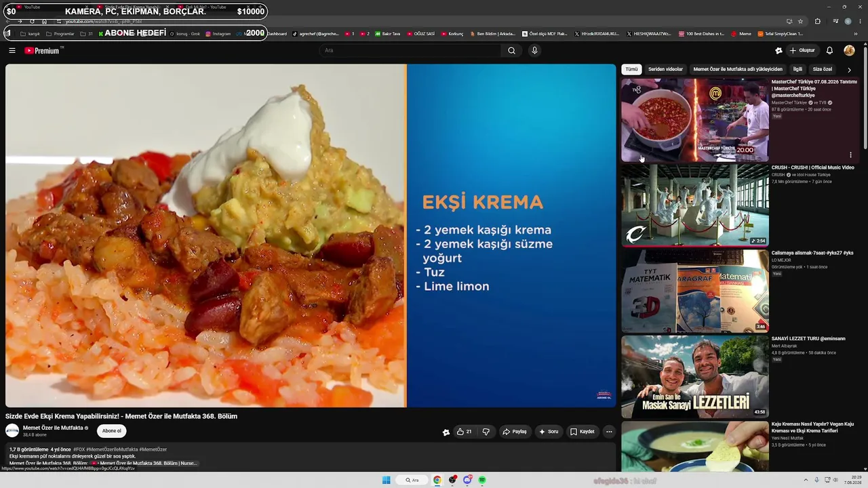Open SANAYİ LEZZET TURU video title
Image resolution: width=868 pixels, height=488 pixels.
pyautogui.click(x=808, y=339)
